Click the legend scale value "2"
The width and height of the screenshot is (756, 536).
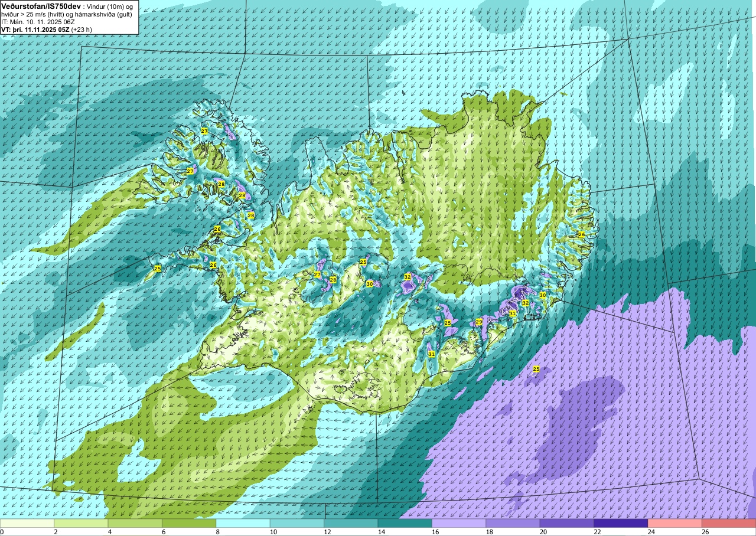56,532
